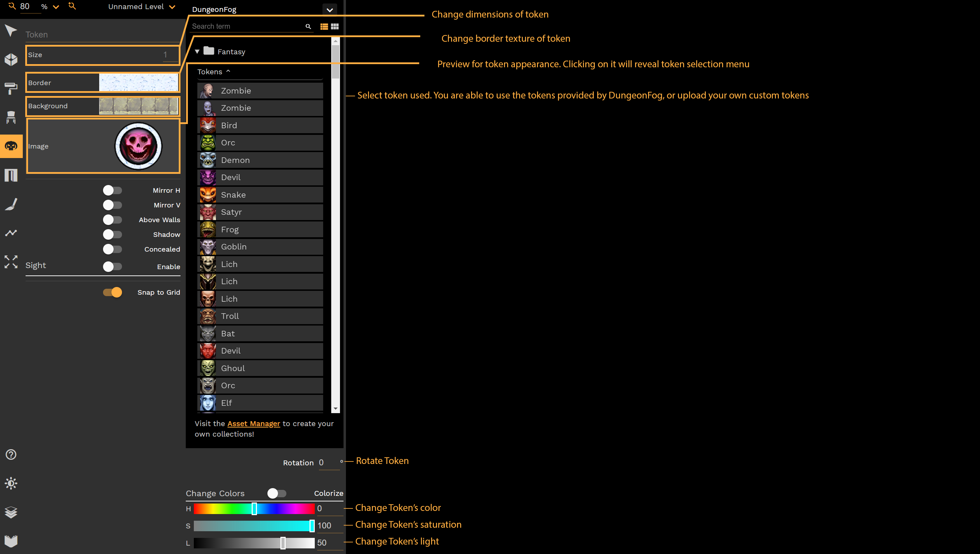Select the token mask tool
The height and width of the screenshot is (554, 980).
point(11,146)
